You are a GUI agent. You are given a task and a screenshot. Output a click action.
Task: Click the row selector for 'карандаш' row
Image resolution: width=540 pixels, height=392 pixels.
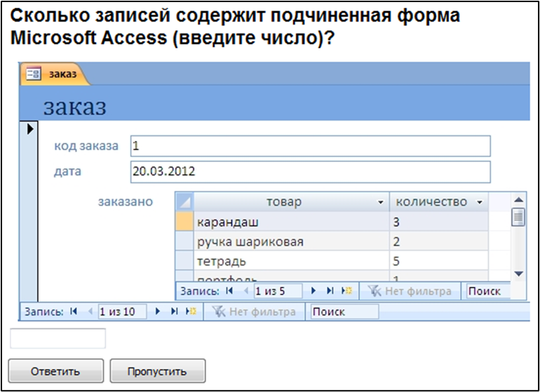[184, 222]
